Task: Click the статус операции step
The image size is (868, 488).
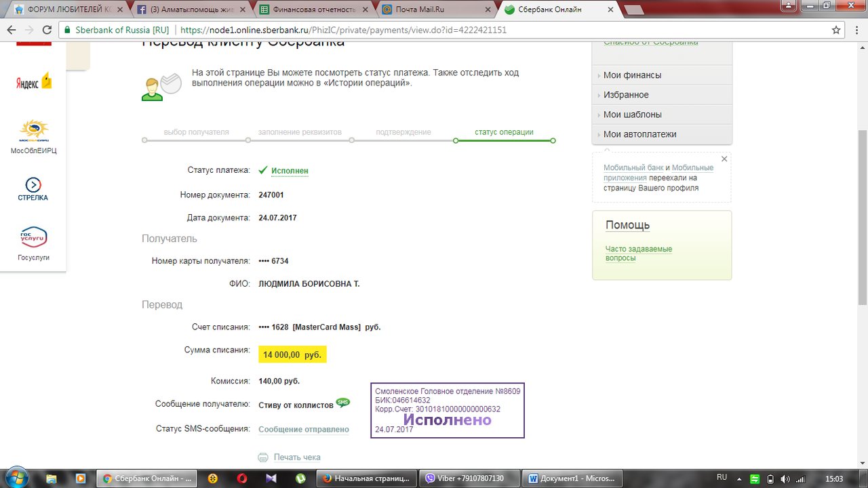Action: point(504,132)
